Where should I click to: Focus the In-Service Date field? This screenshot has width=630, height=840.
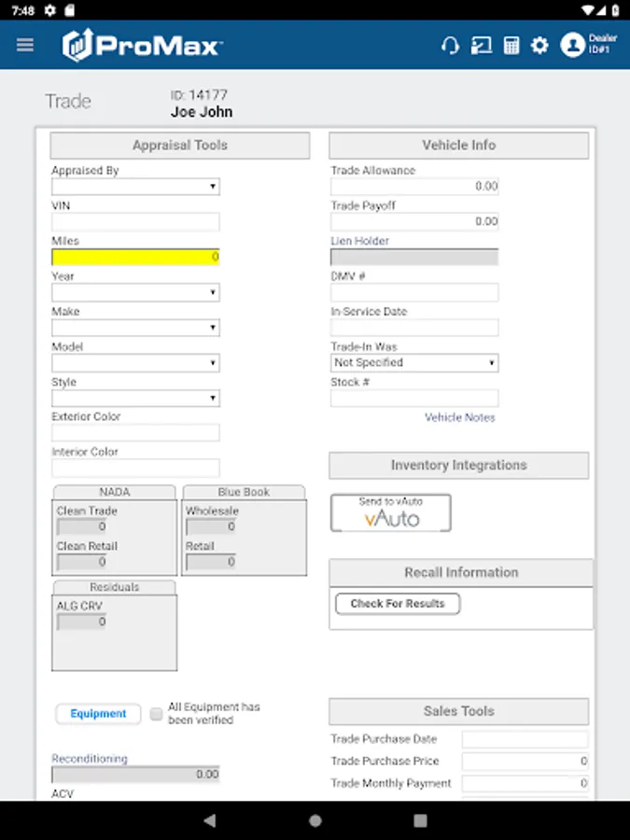point(414,328)
